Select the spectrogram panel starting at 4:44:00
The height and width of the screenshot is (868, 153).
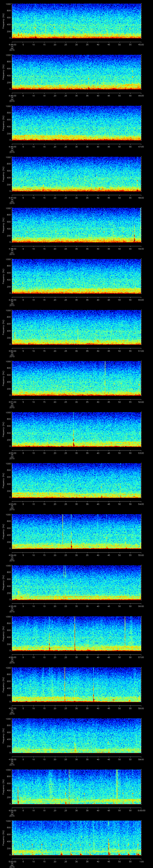(x=76, y=21)
